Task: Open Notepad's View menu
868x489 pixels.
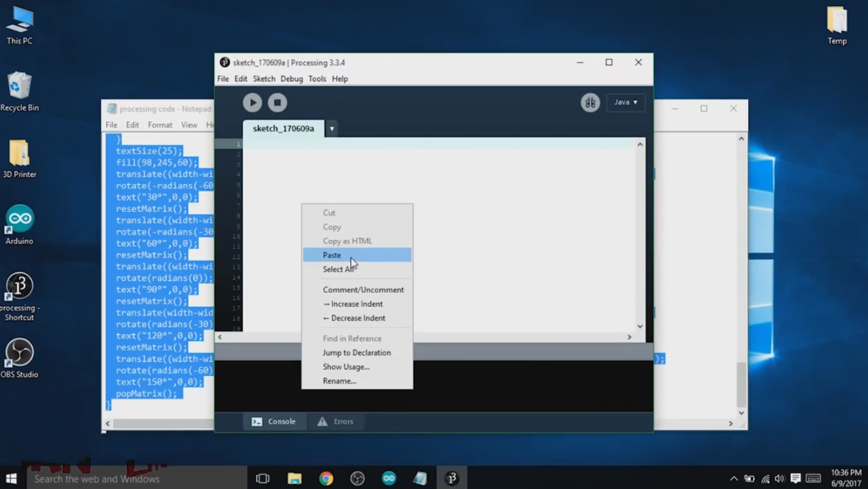Action: coord(190,125)
